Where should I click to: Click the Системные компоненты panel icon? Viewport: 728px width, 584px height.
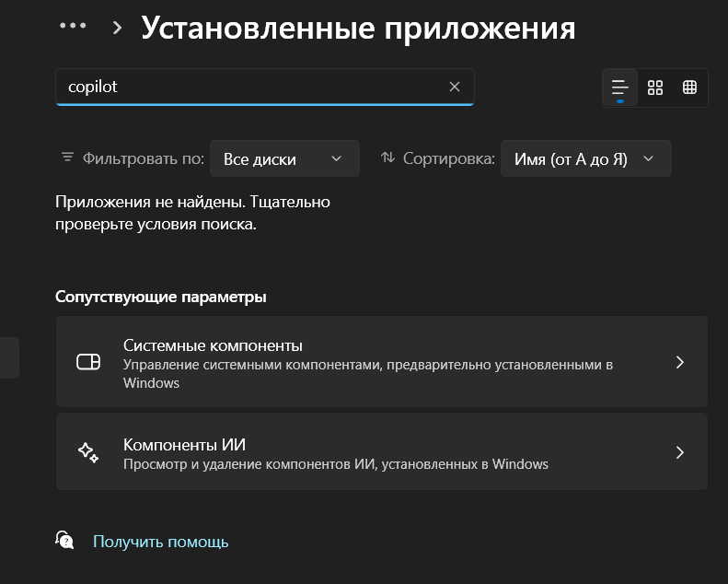tap(88, 362)
